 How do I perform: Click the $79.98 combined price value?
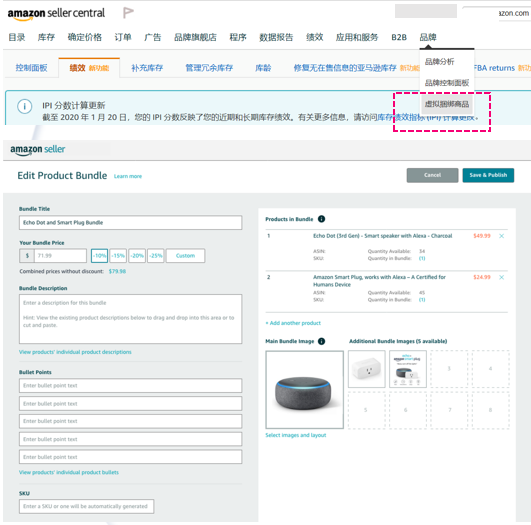[117, 271]
